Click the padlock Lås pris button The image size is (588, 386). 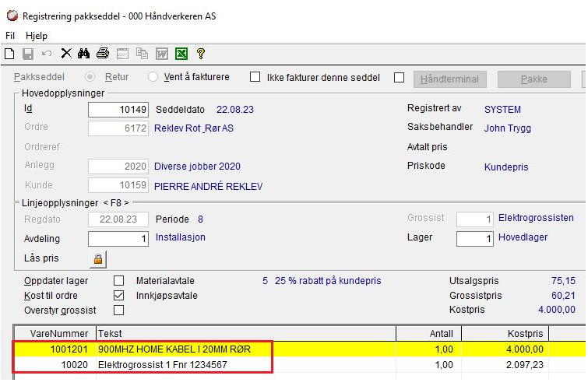point(98,259)
